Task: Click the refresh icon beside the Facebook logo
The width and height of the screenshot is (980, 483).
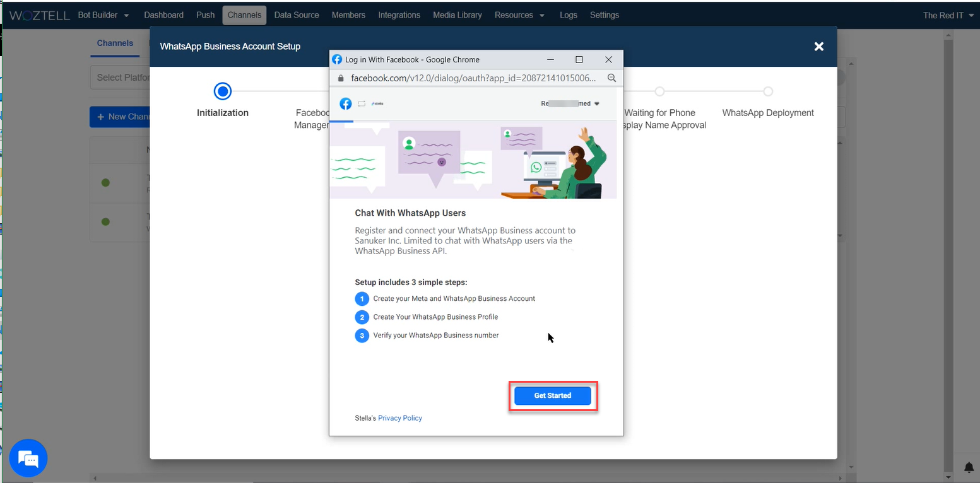Action: point(362,103)
